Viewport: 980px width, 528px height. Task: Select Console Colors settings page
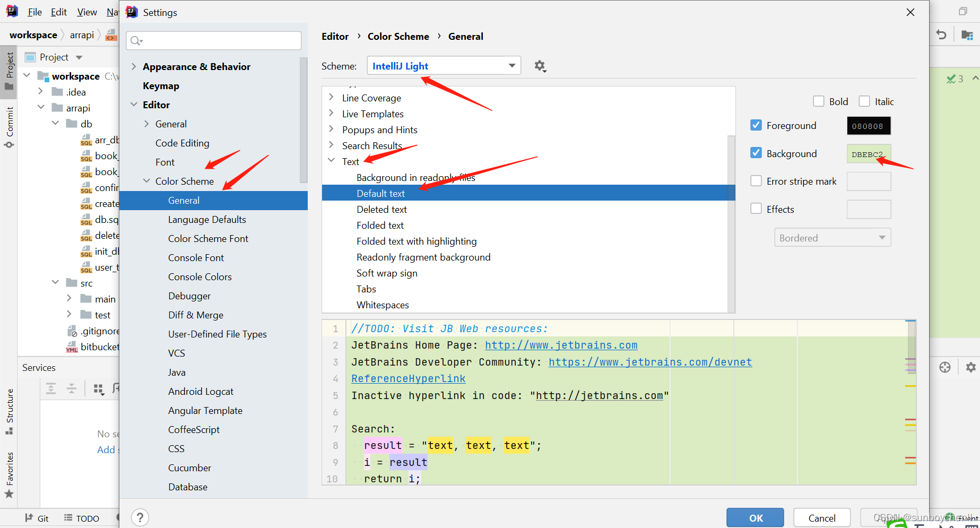[x=200, y=276]
